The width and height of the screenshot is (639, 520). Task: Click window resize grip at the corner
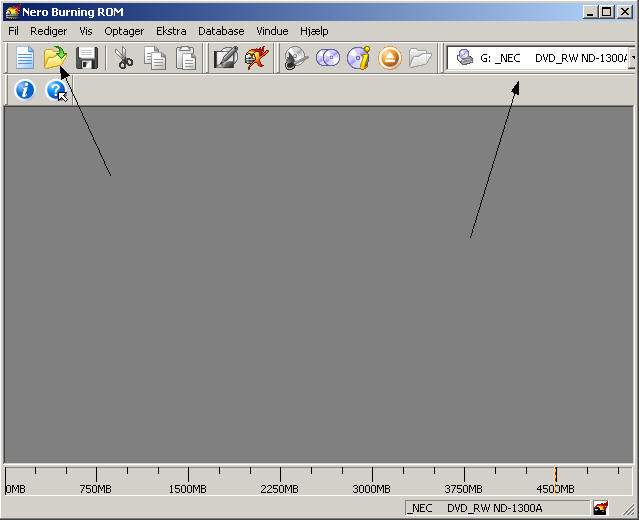(x=630, y=509)
